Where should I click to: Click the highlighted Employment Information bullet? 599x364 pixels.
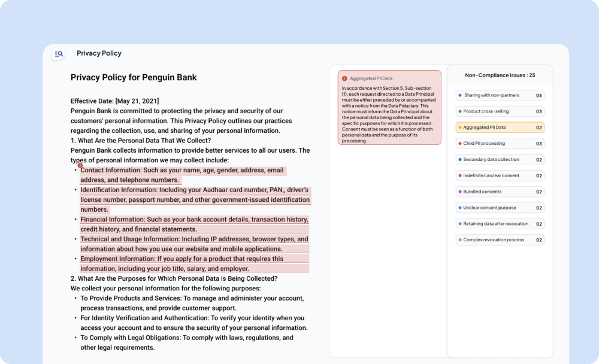(x=195, y=263)
